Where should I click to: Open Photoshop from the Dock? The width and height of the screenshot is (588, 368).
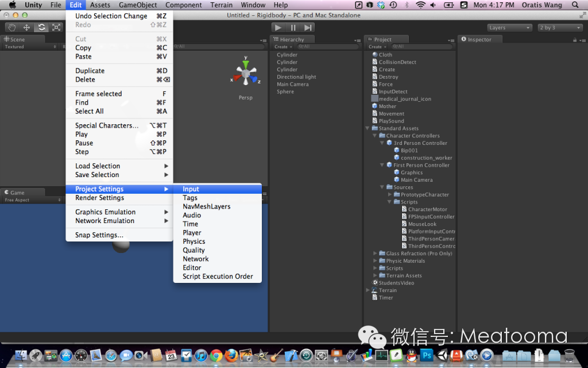427,354
